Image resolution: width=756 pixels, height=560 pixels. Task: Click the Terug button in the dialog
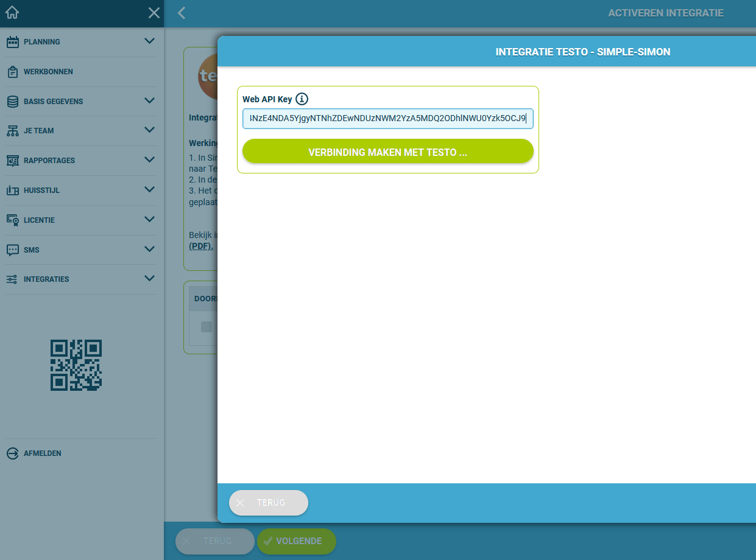(x=269, y=503)
